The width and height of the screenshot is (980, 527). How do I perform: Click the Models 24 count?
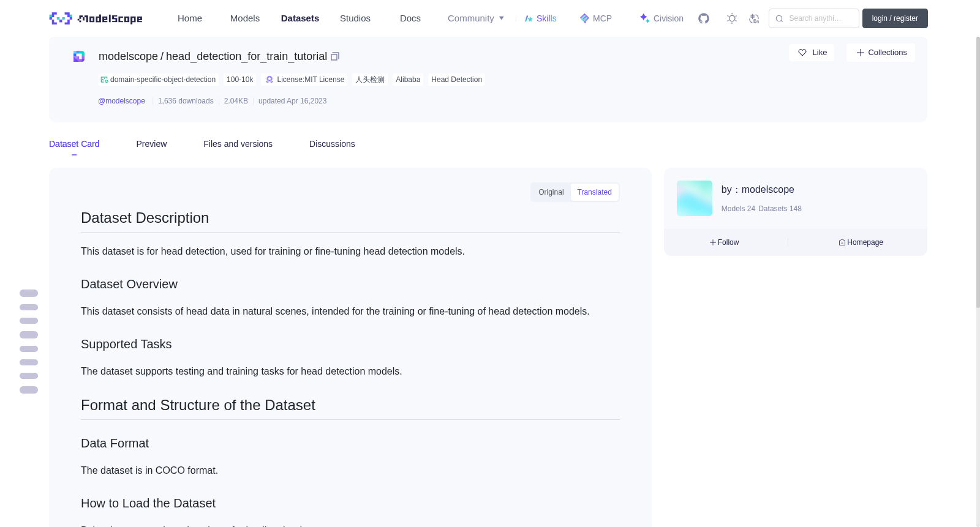pyautogui.click(x=738, y=209)
